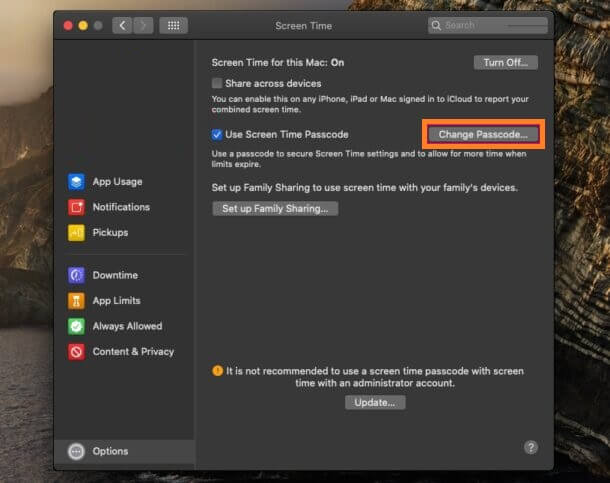Open the App Usage icon in sidebar
This screenshot has width=610, height=483.
point(76,182)
